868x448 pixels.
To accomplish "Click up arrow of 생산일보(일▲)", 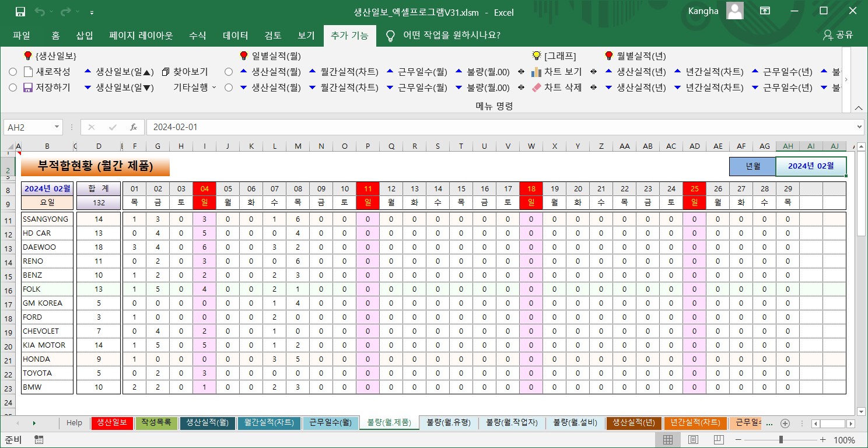I will tap(88, 72).
